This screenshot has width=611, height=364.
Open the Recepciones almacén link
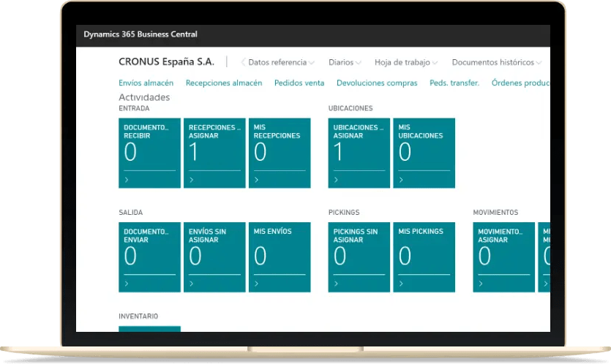pyautogui.click(x=223, y=83)
